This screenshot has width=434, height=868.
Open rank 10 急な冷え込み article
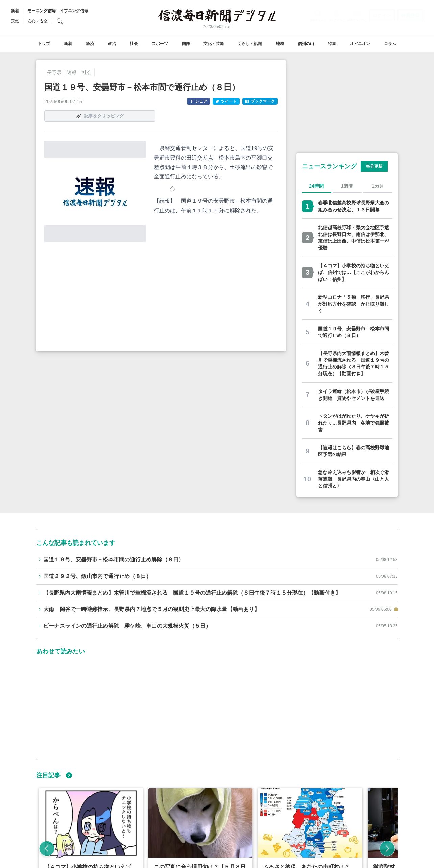tap(347, 479)
